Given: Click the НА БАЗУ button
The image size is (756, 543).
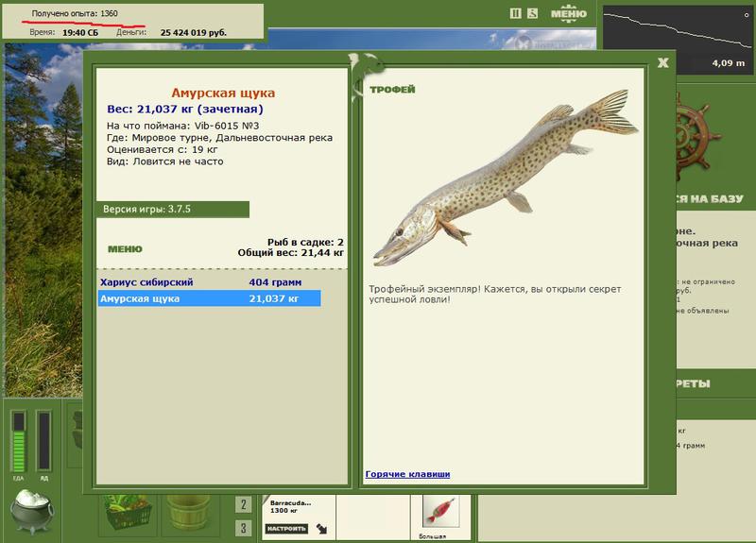Looking at the screenshot, I should point(710,198).
